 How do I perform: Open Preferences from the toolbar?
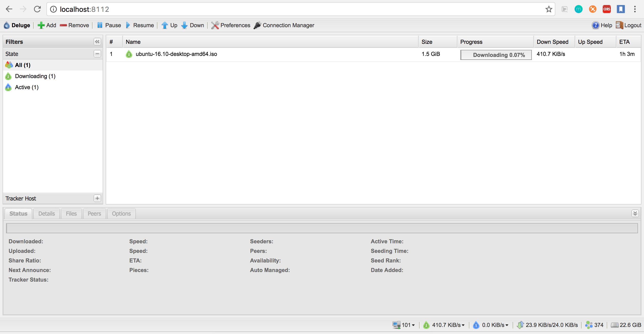[x=231, y=25]
